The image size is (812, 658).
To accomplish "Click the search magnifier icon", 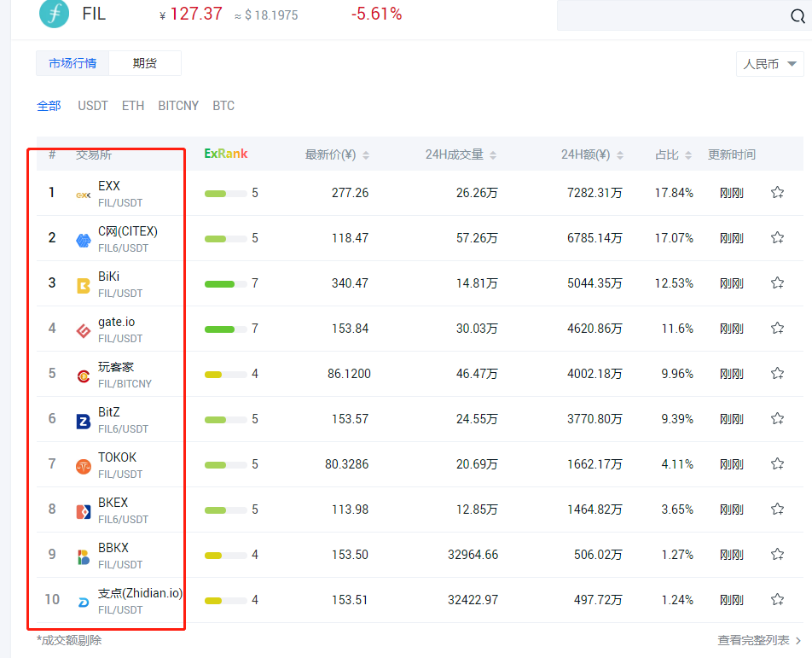I will coord(797,16).
